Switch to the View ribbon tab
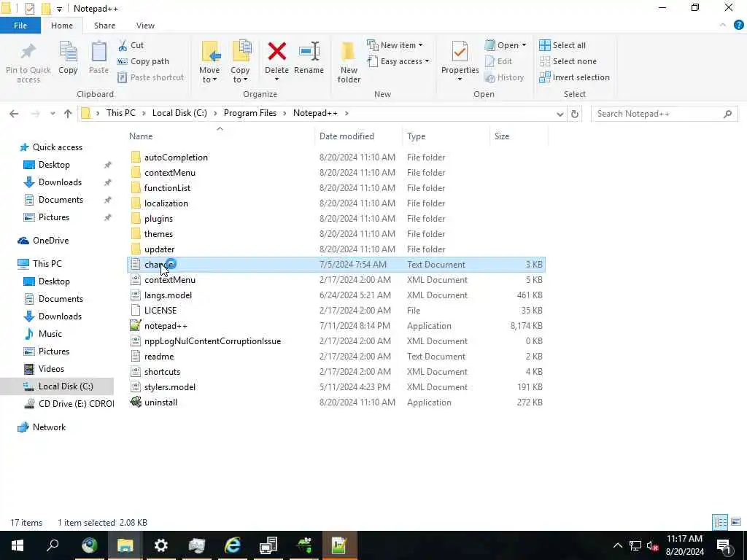The image size is (747, 560). coord(145,26)
